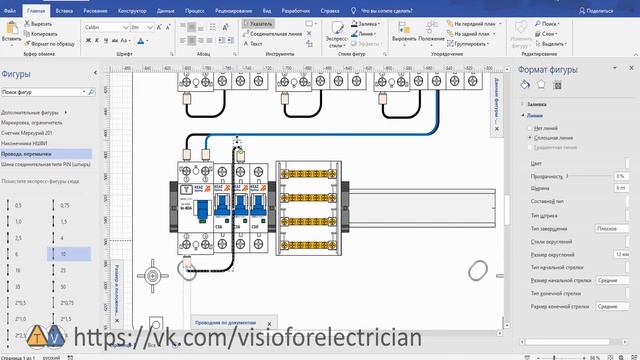Select the No line (Нет линий) radio
The height and width of the screenshot is (360, 640).
click(530, 128)
